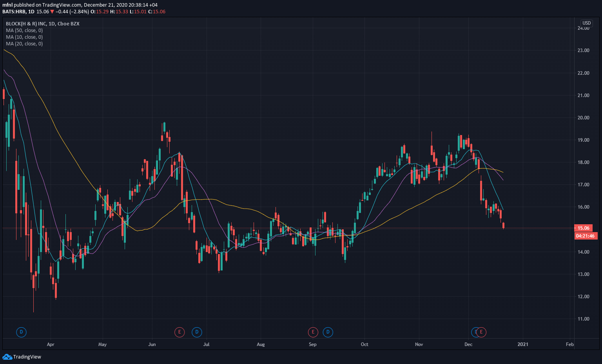Click the countdown timer 04:21:46
This screenshot has width=602, height=364.
(x=586, y=236)
